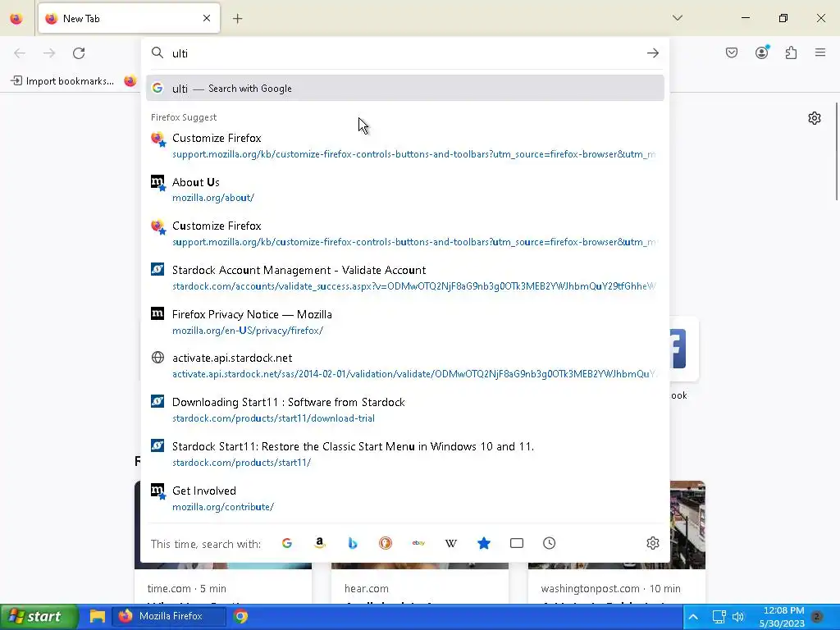The image size is (840, 630).
Task: Click the Windows start button
Action: pyautogui.click(x=39, y=617)
